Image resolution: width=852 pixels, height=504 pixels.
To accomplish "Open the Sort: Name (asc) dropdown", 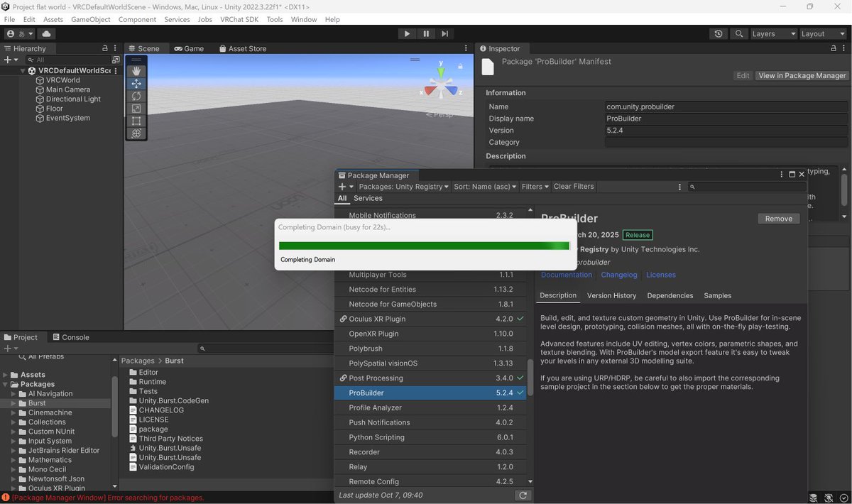I will (485, 187).
